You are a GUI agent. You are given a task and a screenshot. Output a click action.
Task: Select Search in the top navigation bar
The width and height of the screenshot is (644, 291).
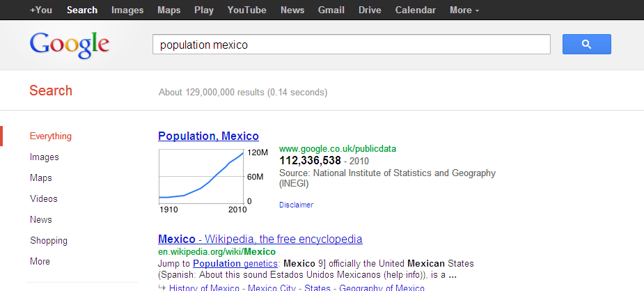tap(81, 10)
